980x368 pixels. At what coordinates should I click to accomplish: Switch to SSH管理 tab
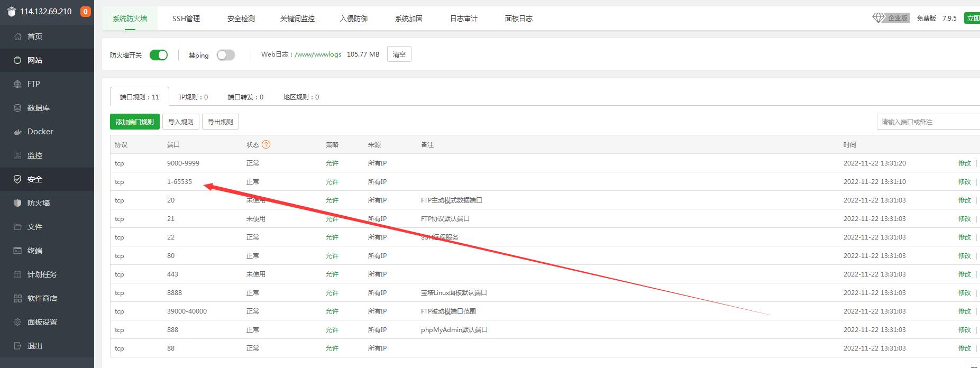coord(186,19)
